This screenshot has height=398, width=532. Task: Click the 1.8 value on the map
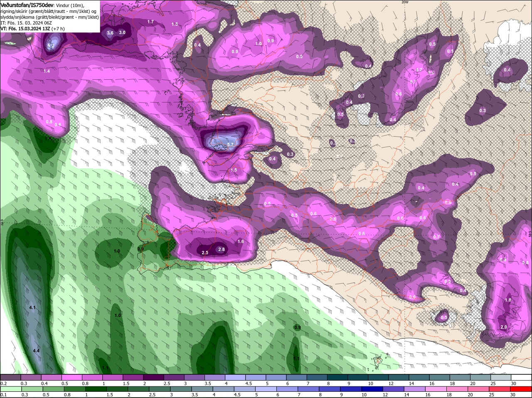[x=508, y=300]
